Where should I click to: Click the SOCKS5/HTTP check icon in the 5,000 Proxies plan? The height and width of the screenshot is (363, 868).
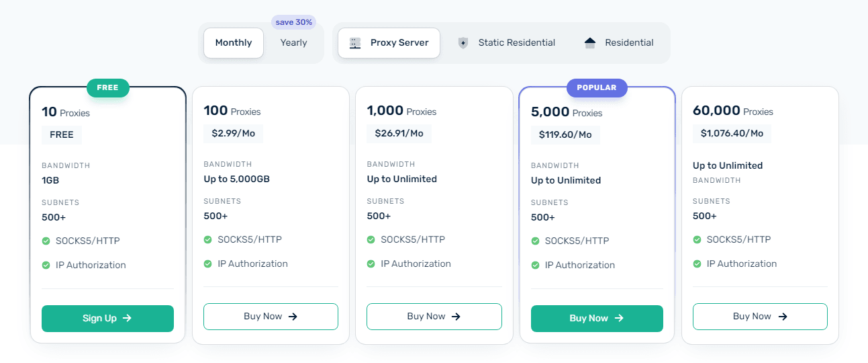pos(535,241)
